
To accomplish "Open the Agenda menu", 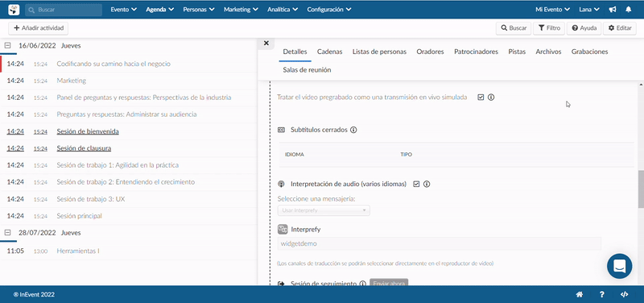I will tap(159, 10).
